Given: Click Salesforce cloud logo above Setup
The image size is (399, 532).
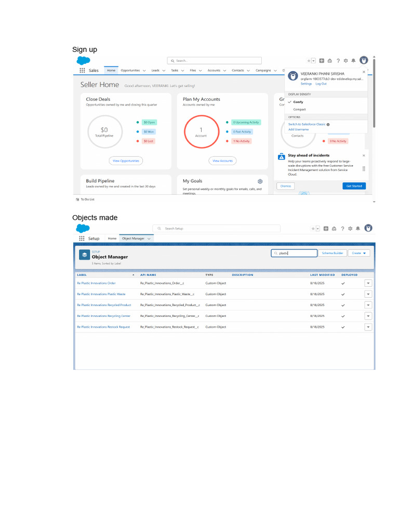Looking at the screenshot, I should pos(83,229).
